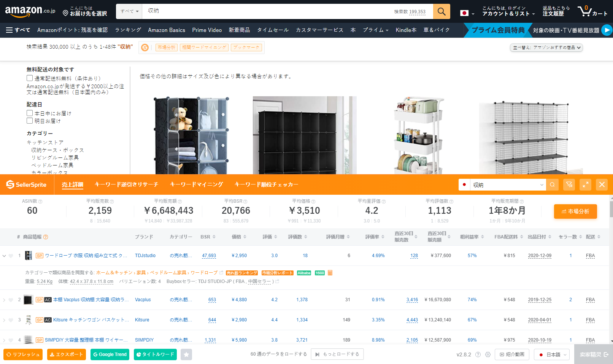
Task: Click the リフレッシュ button
Action: 23,354
